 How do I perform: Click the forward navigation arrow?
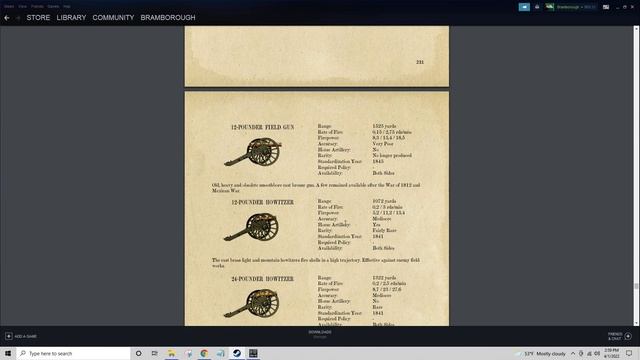(x=18, y=18)
